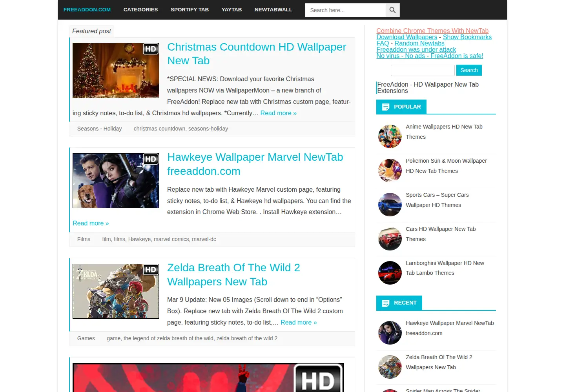Open the Download Wallpapers link
Viewport: 565px width, 392px height.
(407, 37)
